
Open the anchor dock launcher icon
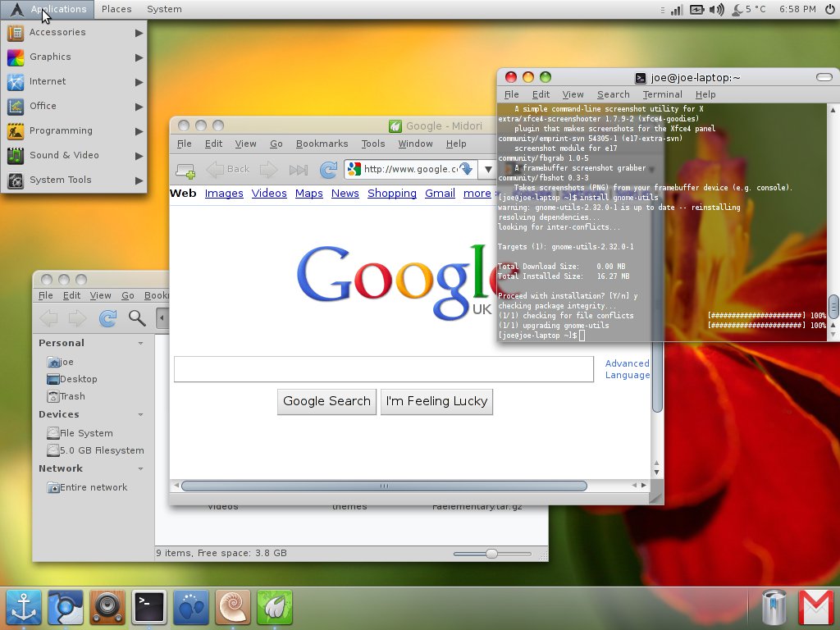pos(24,608)
